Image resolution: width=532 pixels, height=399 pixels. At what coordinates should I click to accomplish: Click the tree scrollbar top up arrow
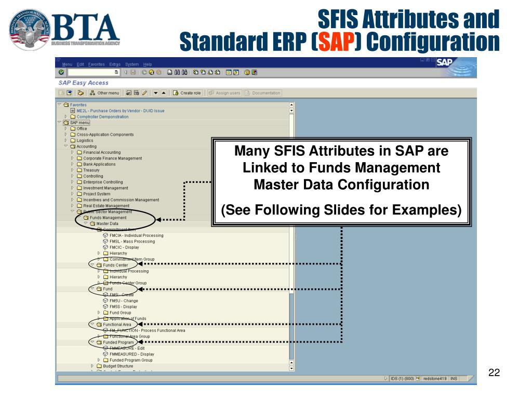291,105
